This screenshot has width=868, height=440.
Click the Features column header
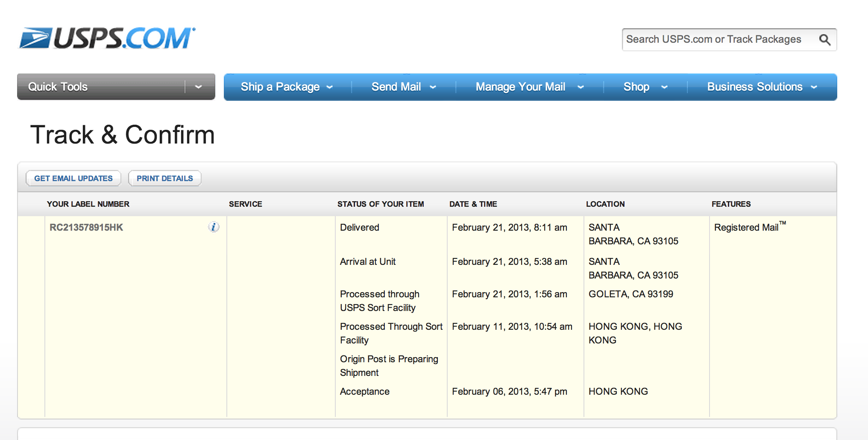pyautogui.click(x=731, y=204)
